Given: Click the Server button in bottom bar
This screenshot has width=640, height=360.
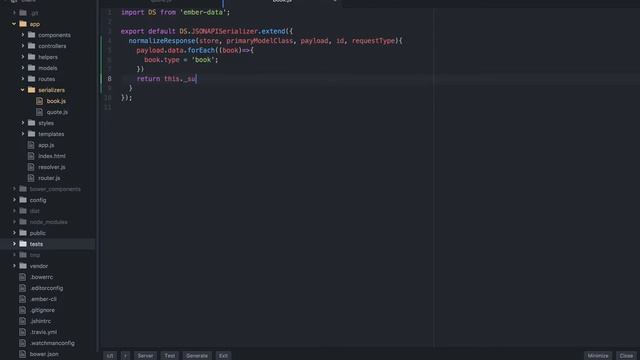Looking at the screenshot, I should 145,356.
